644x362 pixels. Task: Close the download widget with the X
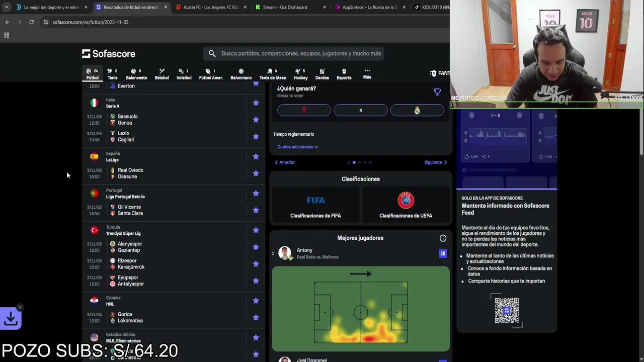(20, 307)
